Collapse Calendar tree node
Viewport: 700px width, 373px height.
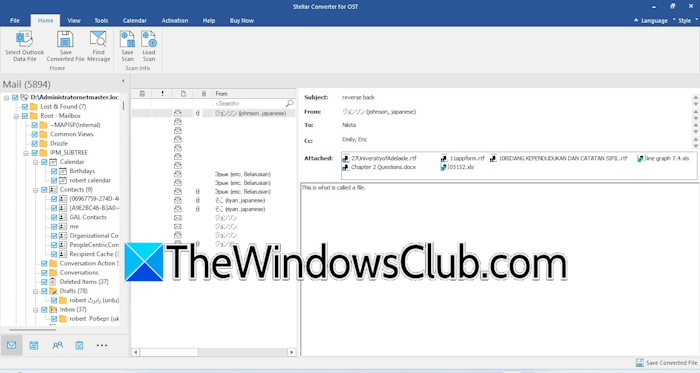(36, 162)
